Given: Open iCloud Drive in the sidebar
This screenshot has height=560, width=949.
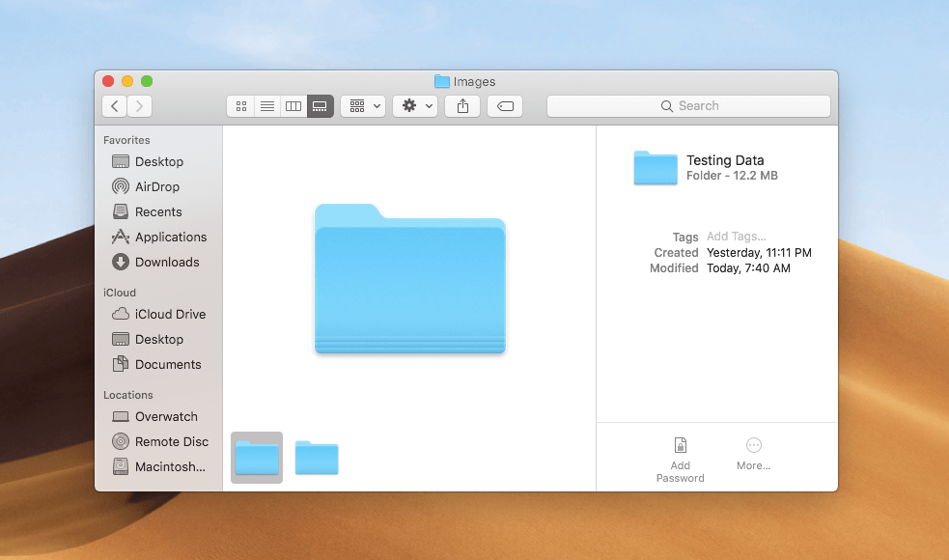Looking at the screenshot, I should point(170,314).
